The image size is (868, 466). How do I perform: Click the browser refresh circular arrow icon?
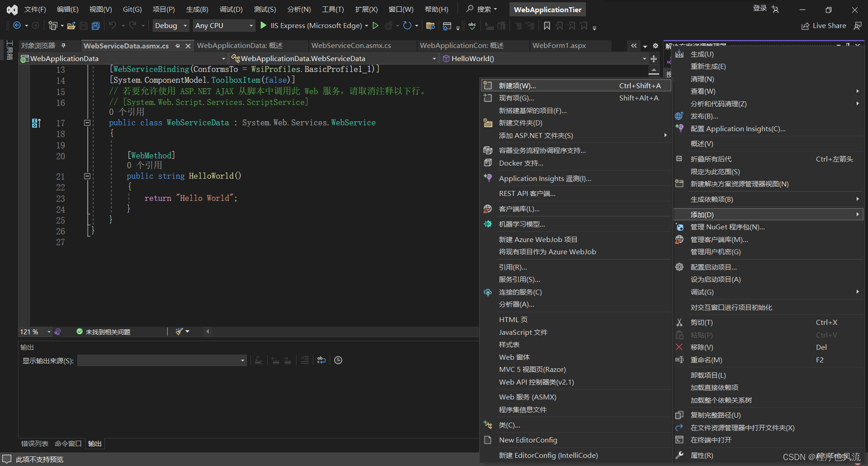click(x=407, y=26)
